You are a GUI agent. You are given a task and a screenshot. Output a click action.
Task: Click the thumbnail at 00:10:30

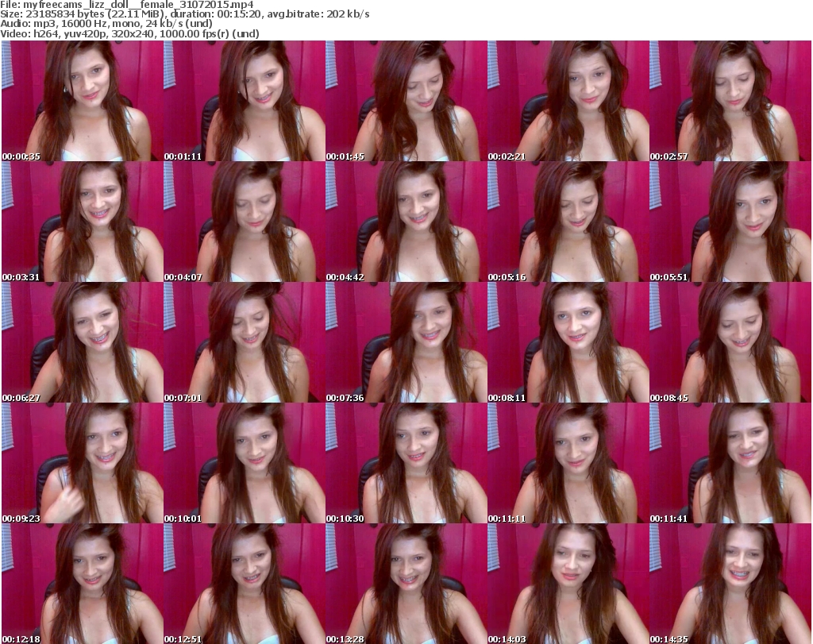click(406, 463)
